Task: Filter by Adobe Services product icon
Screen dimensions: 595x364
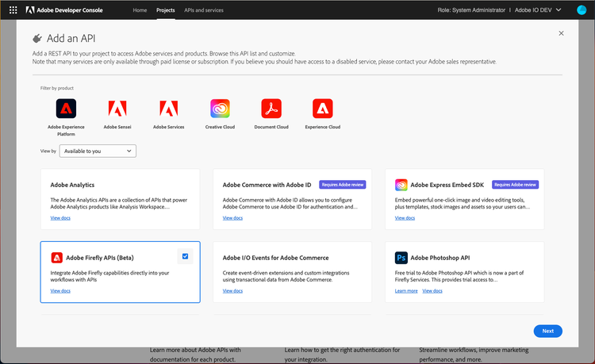Action: 169,109
